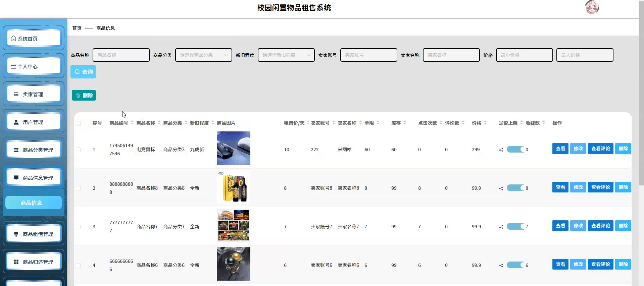Toggle the 是否上架 switch for 商品名称8
This screenshot has width=644, height=286.
tap(515, 188)
